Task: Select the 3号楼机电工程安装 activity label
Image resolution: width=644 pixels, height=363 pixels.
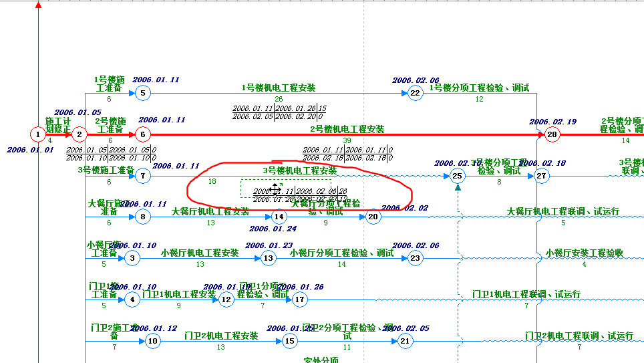Action: [300, 170]
